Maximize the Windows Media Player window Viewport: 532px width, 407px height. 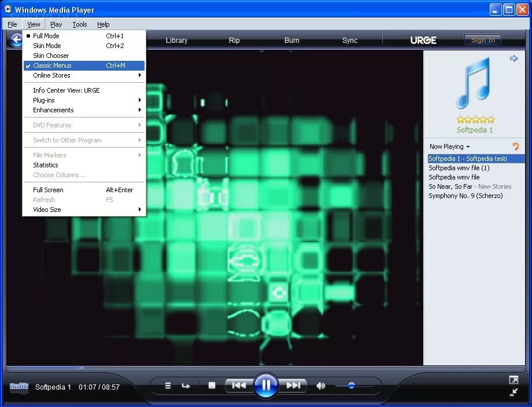[x=509, y=9]
